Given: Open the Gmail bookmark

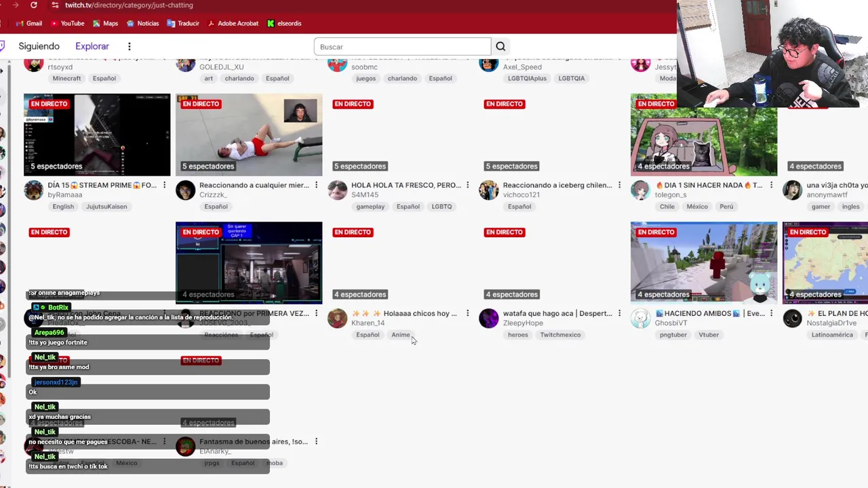Looking at the screenshot, I should pyautogui.click(x=28, y=23).
